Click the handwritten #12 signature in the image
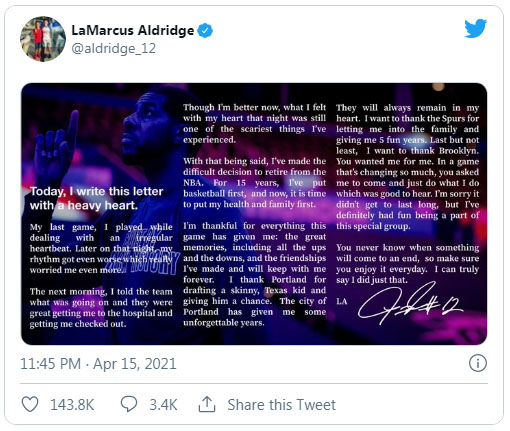Screen dimensions: 510x431 pyautogui.click(x=410, y=304)
